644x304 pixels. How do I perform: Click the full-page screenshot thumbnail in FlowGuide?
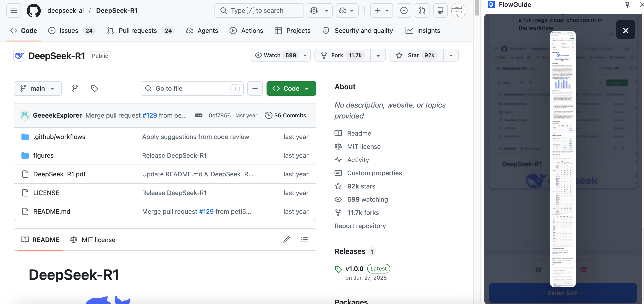click(563, 159)
